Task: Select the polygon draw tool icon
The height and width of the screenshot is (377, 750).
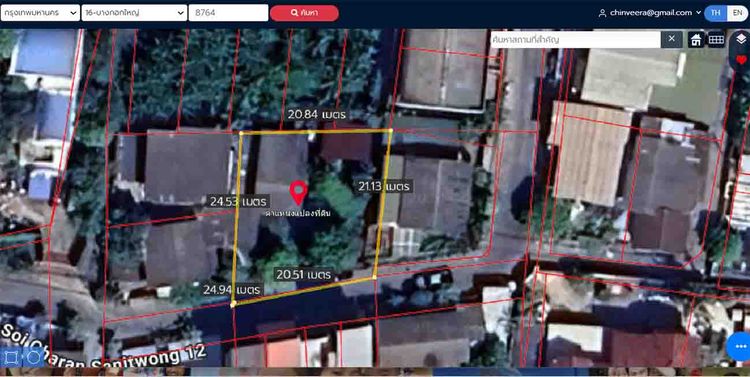Action: tap(12, 357)
